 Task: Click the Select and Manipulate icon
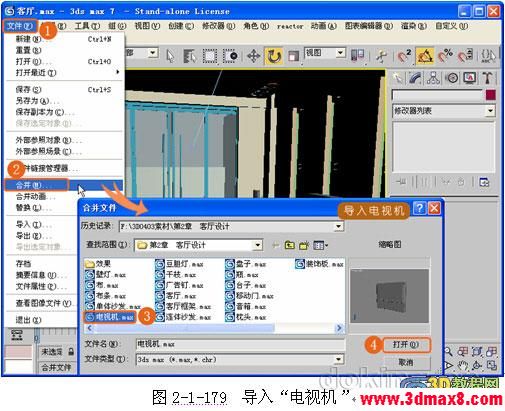[x=381, y=56]
